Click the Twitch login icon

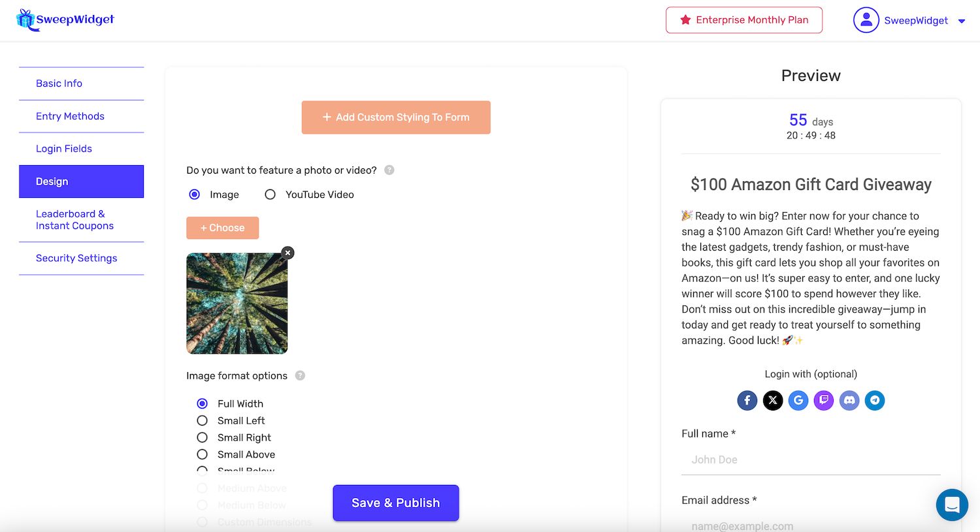coord(823,400)
